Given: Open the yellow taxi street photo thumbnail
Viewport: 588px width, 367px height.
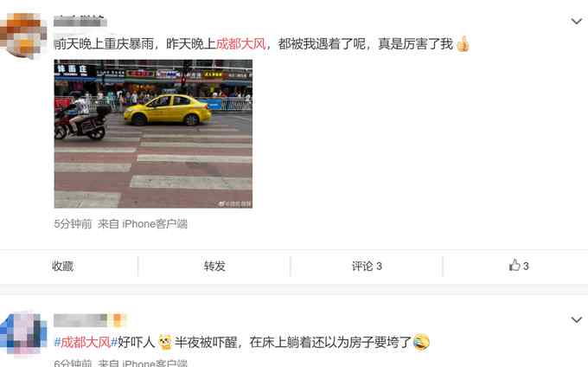Looking at the screenshot, I should [x=153, y=133].
